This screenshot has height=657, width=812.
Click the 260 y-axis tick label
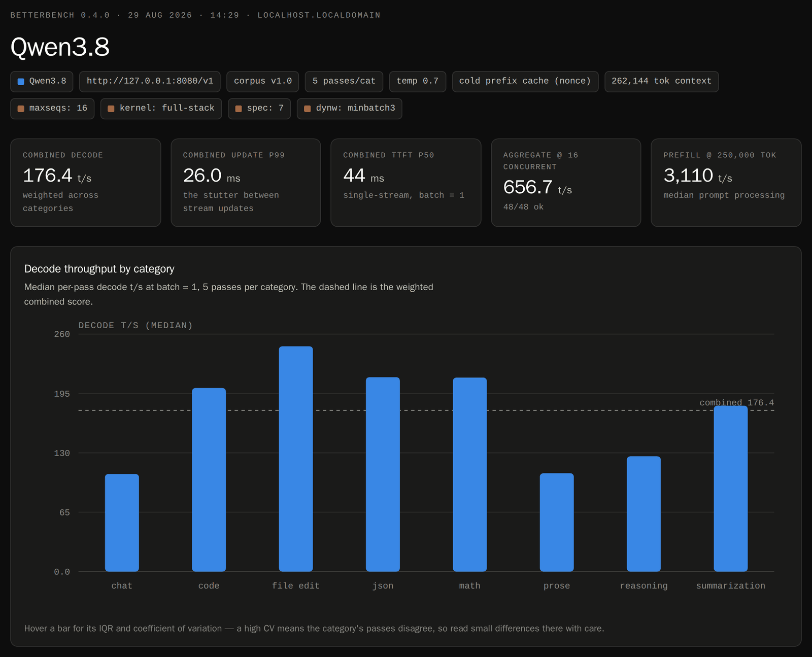tap(62, 334)
